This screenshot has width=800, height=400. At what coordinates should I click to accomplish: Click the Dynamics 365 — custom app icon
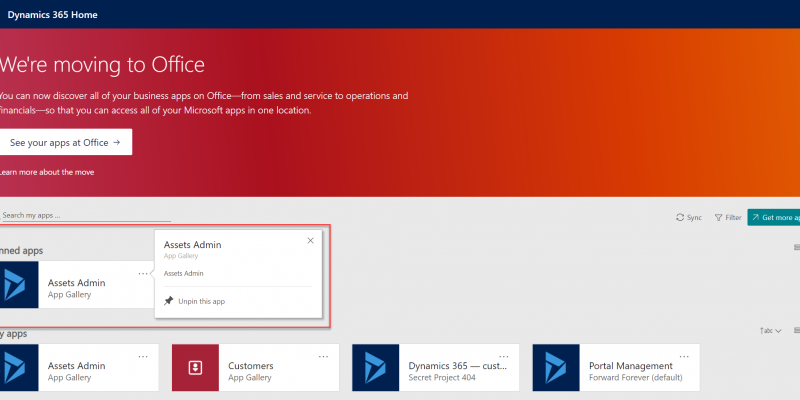(x=376, y=367)
